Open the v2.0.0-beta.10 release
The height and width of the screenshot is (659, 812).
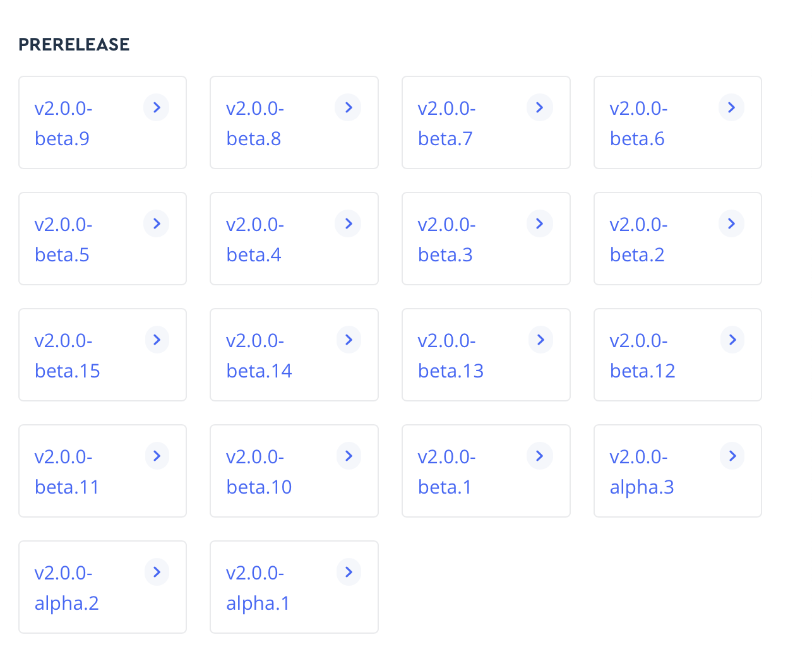coord(259,472)
